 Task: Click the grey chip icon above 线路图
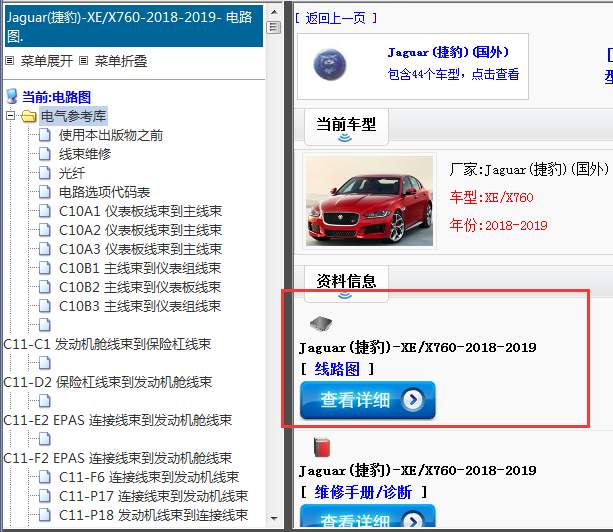pyautogui.click(x=321, y=324)
